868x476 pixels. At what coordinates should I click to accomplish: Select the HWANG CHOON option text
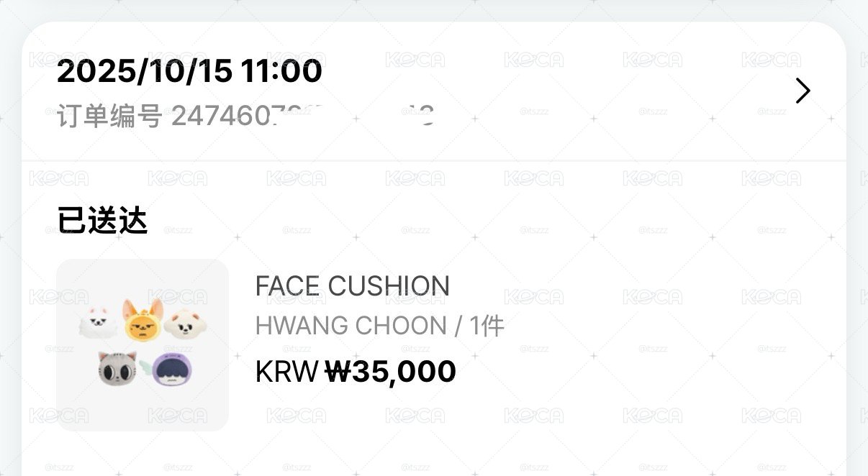(x=351, y=326)
